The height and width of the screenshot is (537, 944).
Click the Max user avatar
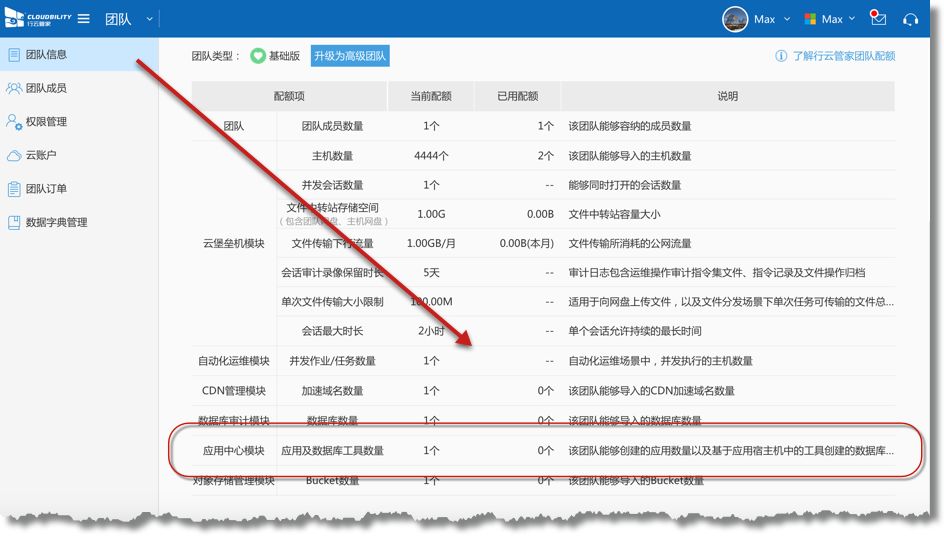click(734, 19)
